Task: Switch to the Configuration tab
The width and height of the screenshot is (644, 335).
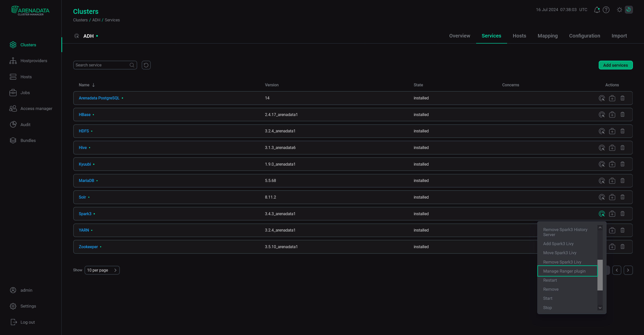Action: coord(585,36)
